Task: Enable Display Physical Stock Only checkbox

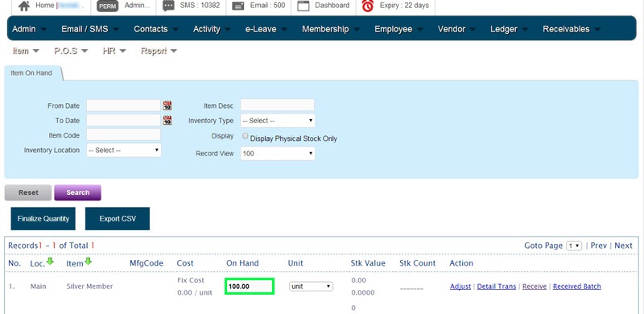Action: tap(246, 136)
